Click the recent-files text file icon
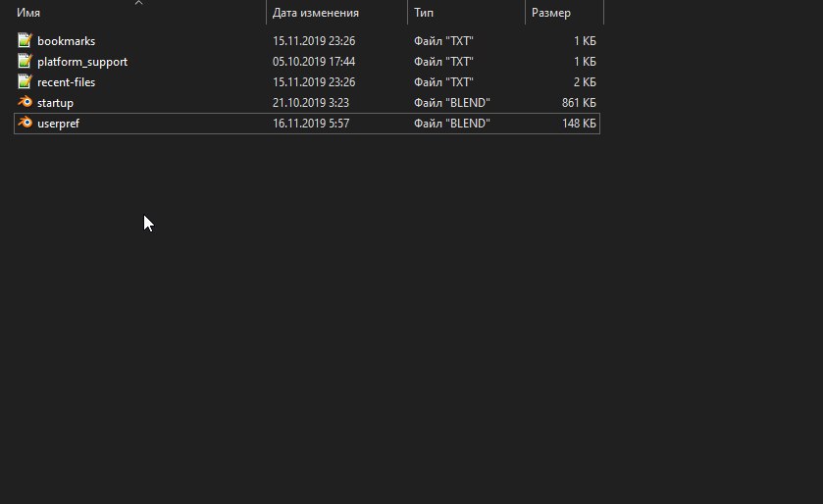The image size is (823, 504). tap(25, 81)
